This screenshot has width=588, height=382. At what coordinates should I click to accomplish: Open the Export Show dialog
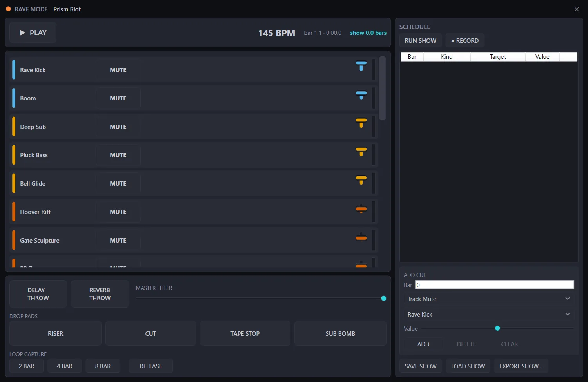coord(521,366)
